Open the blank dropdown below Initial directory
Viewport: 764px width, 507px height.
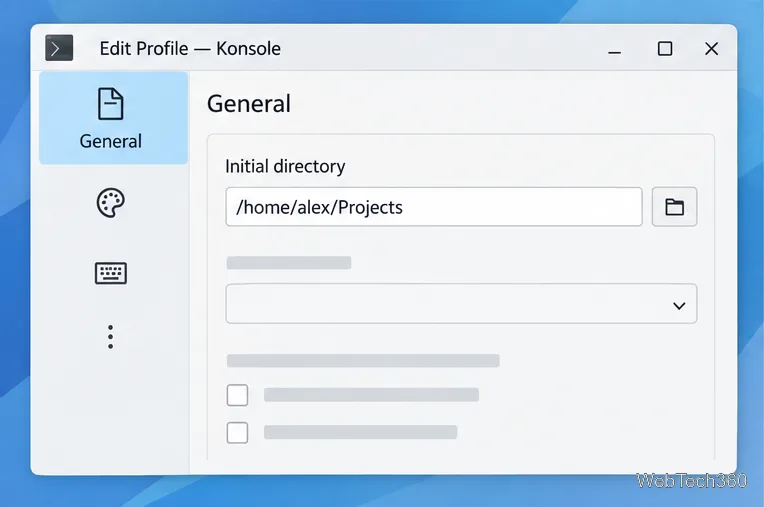pos(461,304)
